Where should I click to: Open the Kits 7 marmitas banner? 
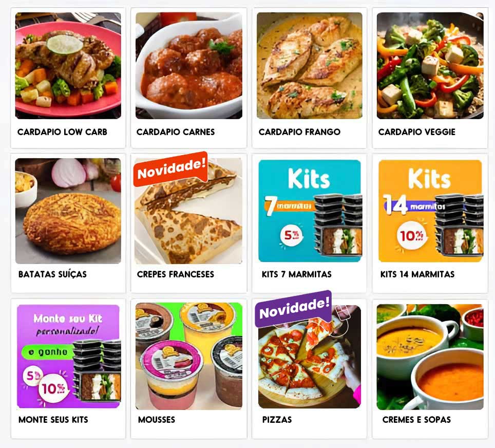(x=310, y=211)
